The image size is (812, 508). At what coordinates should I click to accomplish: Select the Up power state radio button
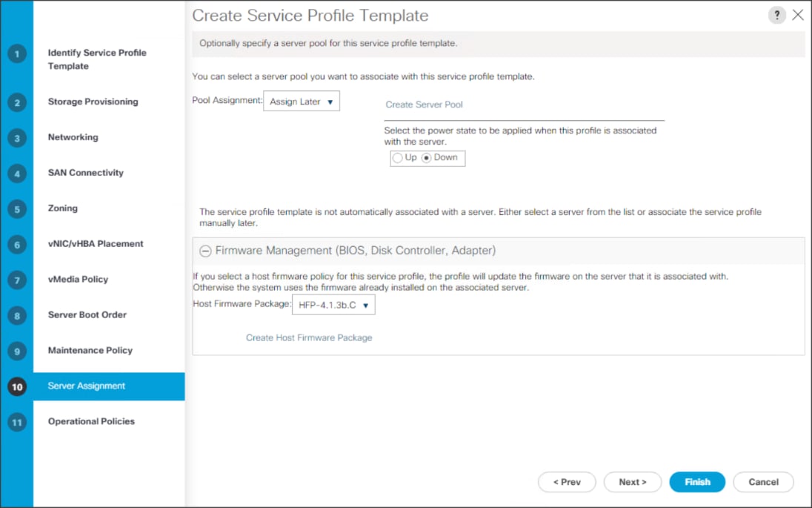[x=398, y=158]
